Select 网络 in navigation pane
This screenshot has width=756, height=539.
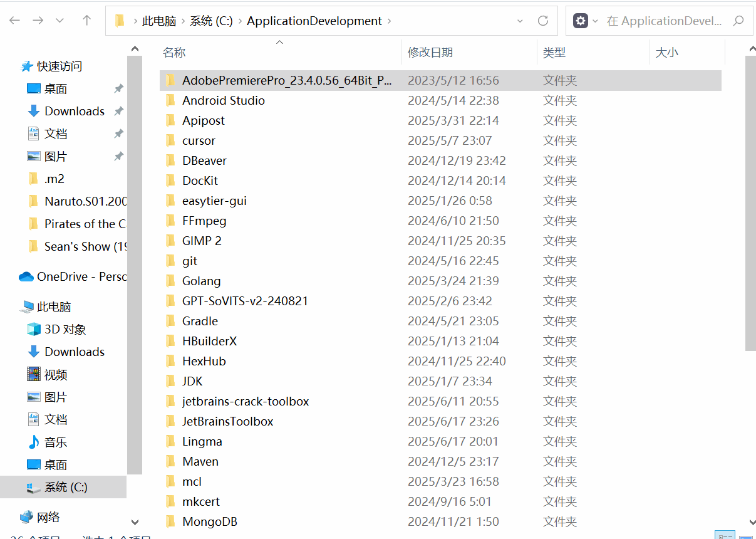(48, 517)
